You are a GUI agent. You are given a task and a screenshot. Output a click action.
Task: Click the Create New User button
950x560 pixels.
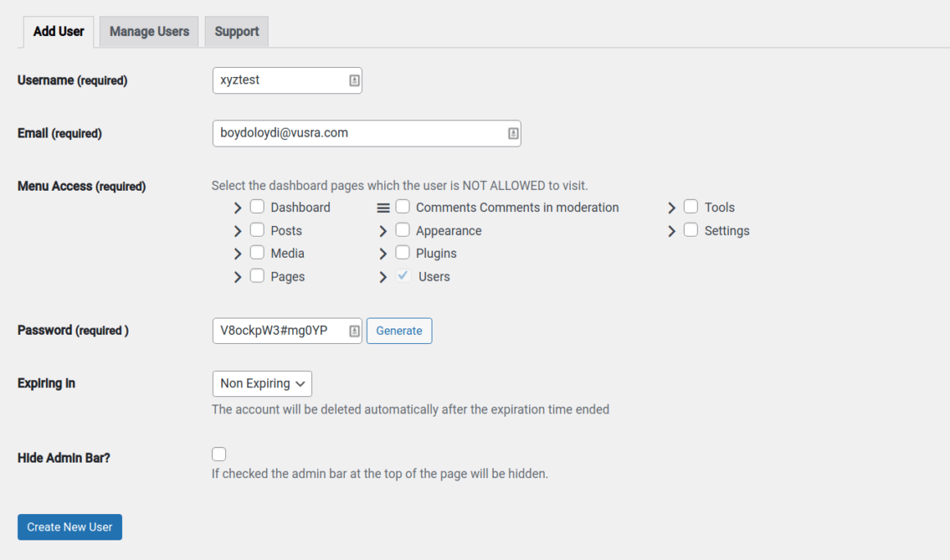[70, 526]
